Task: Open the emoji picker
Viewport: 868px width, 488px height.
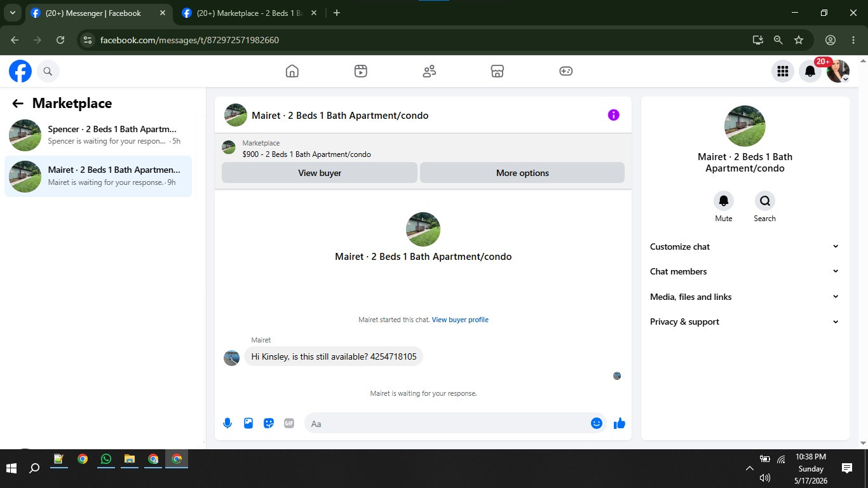Action: tap(597, 423)
